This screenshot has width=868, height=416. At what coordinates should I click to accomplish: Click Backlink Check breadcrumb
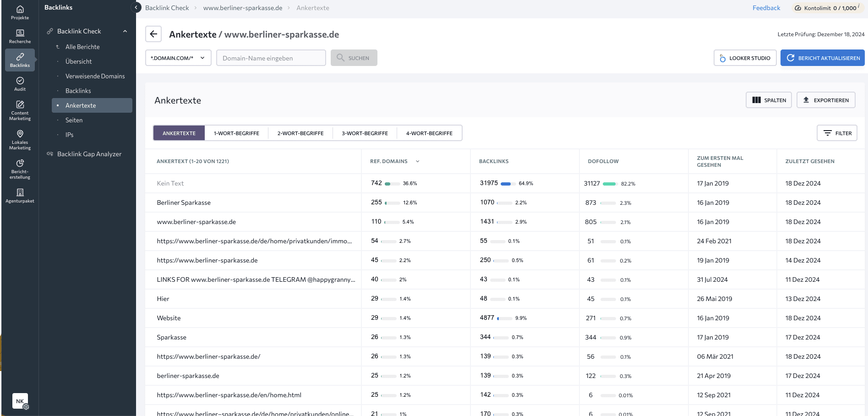[167, 8]
